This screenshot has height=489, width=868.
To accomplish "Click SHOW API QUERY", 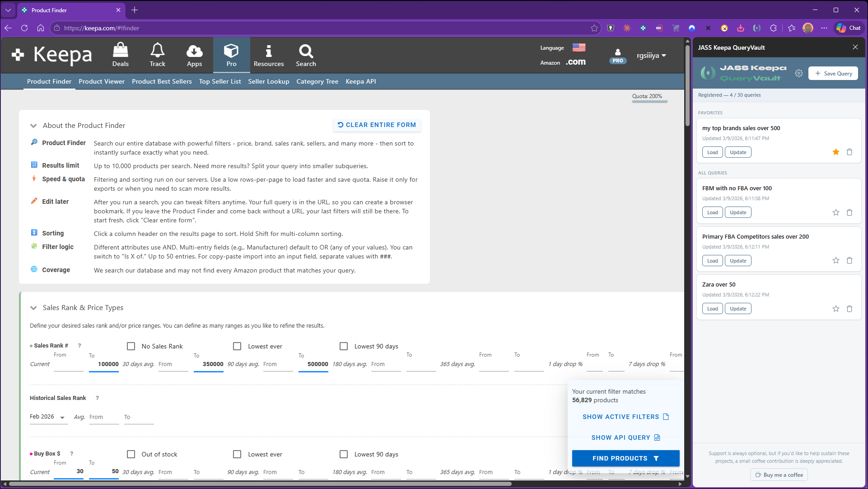I will pos(625,437).
